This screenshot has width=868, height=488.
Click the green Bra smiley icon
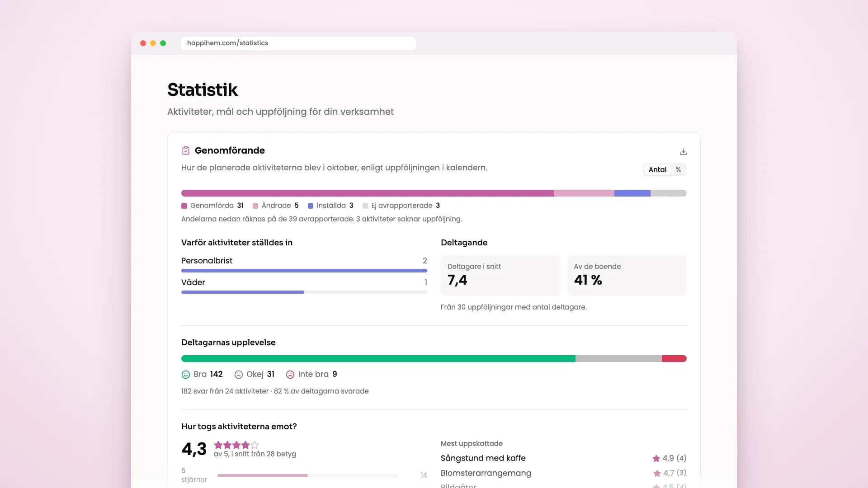coord(185,375)
